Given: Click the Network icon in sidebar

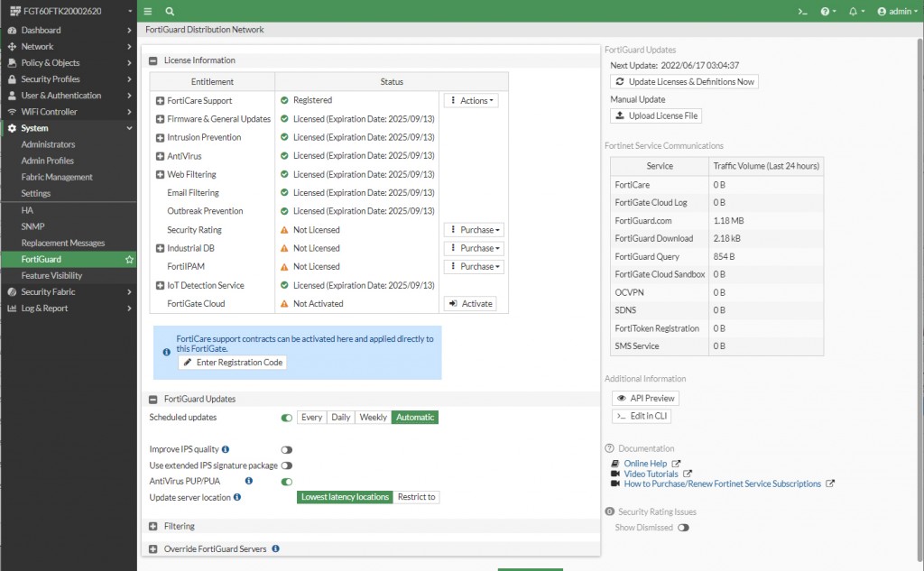Looking at the screenshot, I should 12,47.
